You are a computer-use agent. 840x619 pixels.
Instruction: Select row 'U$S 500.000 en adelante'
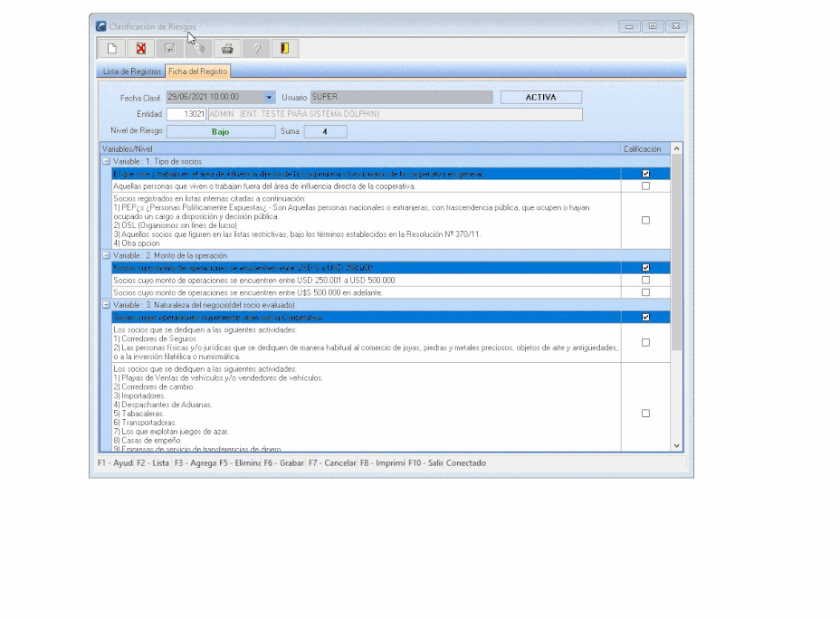click(x=366, y=292)
